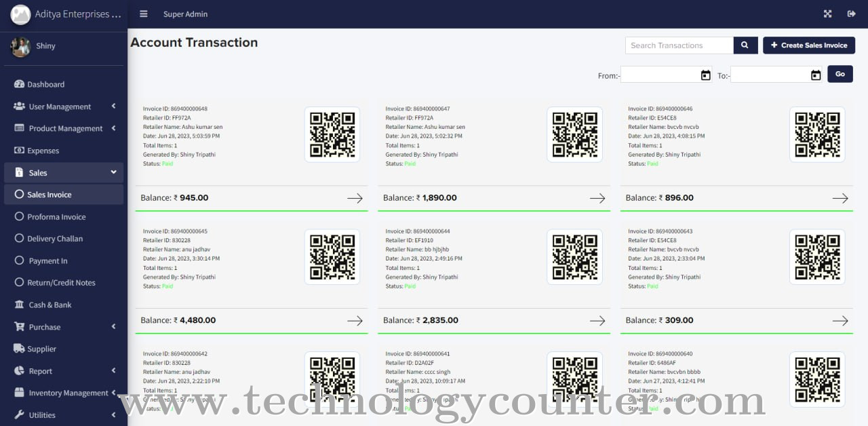
Task: Click the fullscreen expand icon
Action: point(827,14)
